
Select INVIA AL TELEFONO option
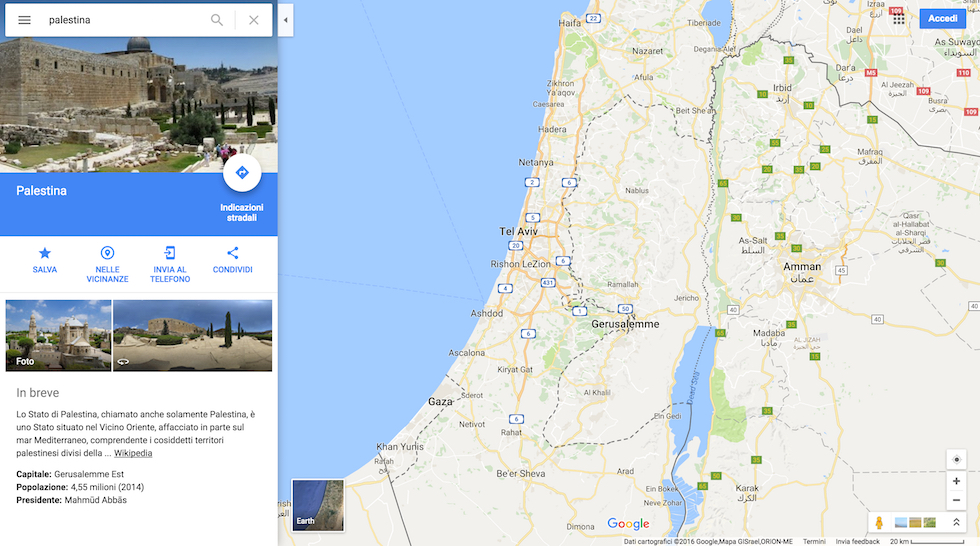pos(170,265)
